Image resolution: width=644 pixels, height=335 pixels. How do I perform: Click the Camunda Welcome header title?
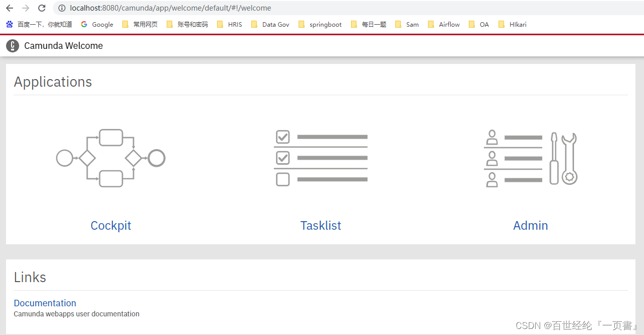63,46
